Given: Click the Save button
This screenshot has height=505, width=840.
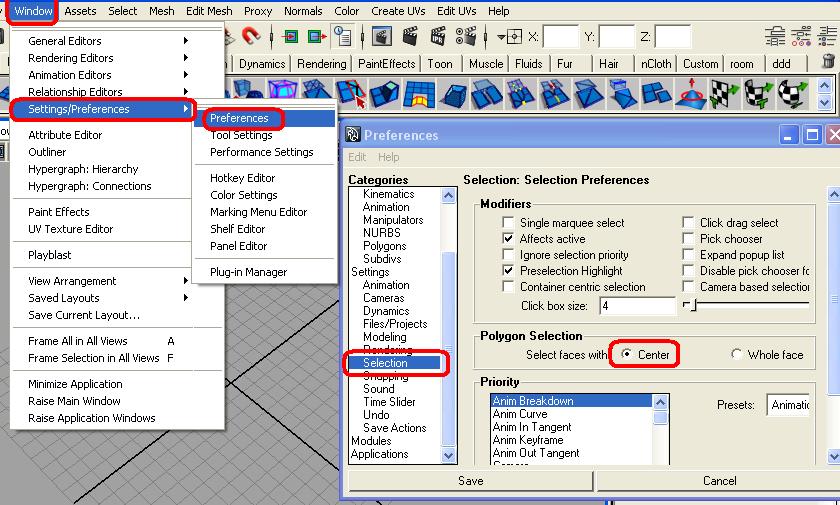Looking at the screenshot, I should coord(470,481).
